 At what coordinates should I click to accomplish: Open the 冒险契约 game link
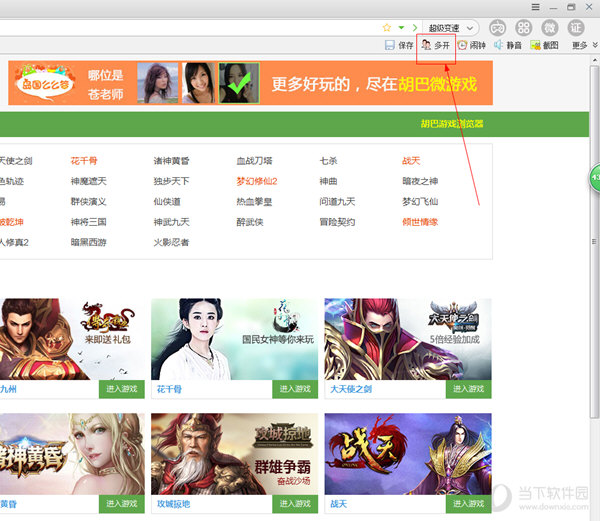pos(338,222)
